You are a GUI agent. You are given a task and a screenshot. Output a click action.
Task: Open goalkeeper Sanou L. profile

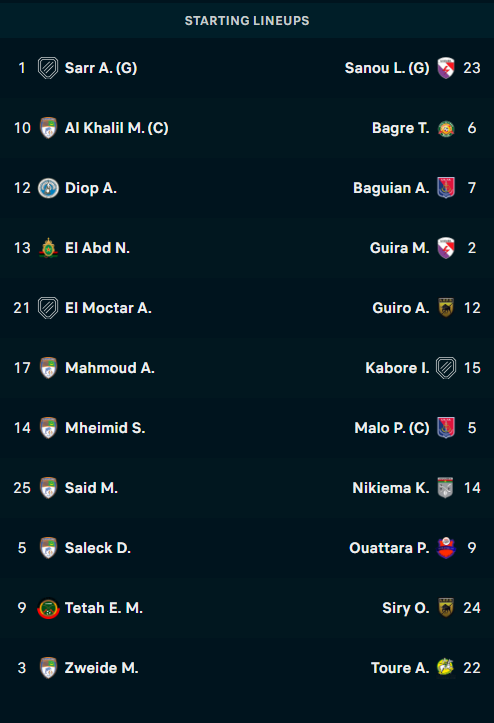387,68
